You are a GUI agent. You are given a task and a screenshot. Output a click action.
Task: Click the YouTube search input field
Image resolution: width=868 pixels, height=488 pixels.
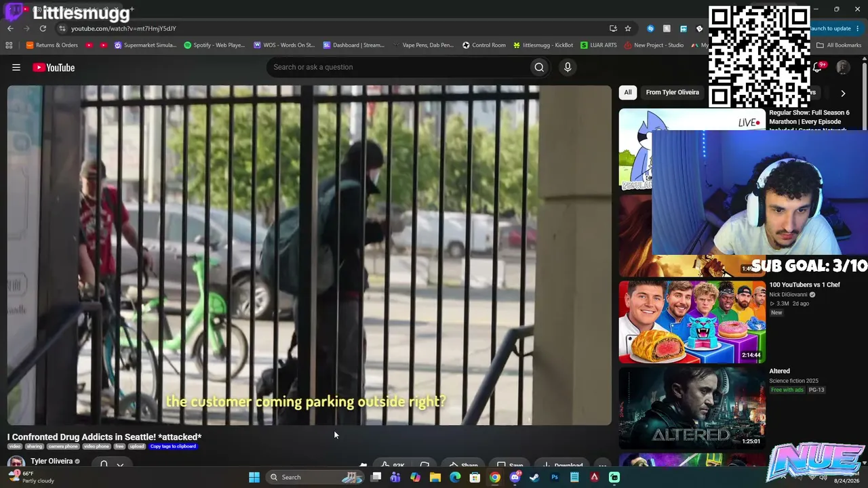click(x=397, y=67)
